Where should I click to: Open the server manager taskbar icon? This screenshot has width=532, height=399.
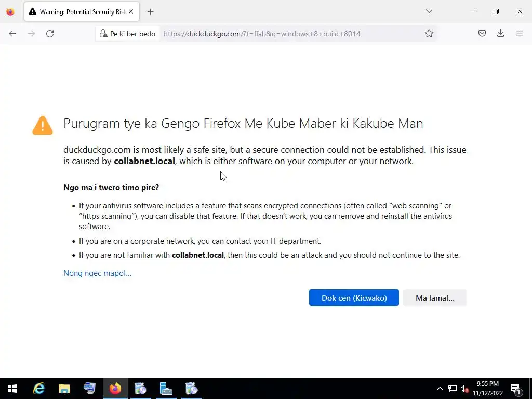pos(166,389)
